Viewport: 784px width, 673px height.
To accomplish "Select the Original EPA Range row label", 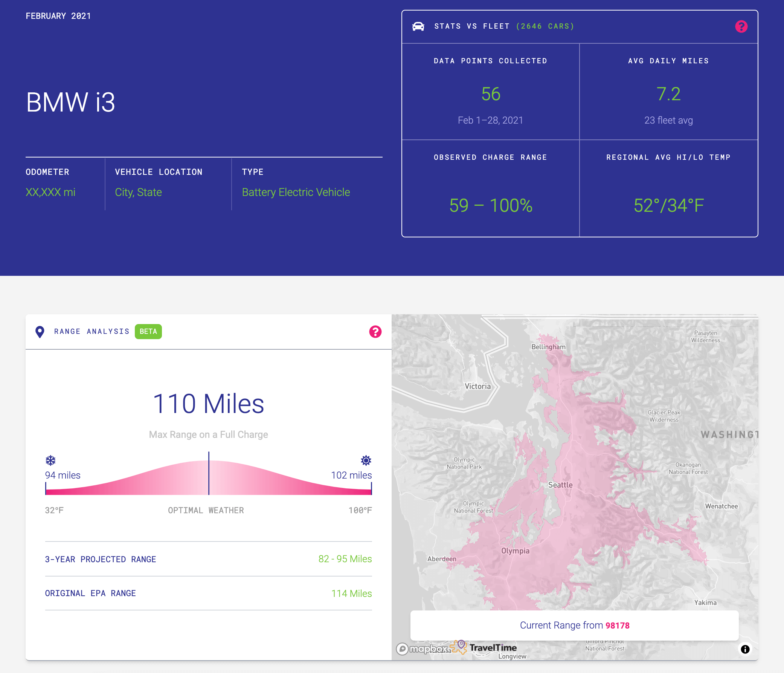I will tap(90, 593).
